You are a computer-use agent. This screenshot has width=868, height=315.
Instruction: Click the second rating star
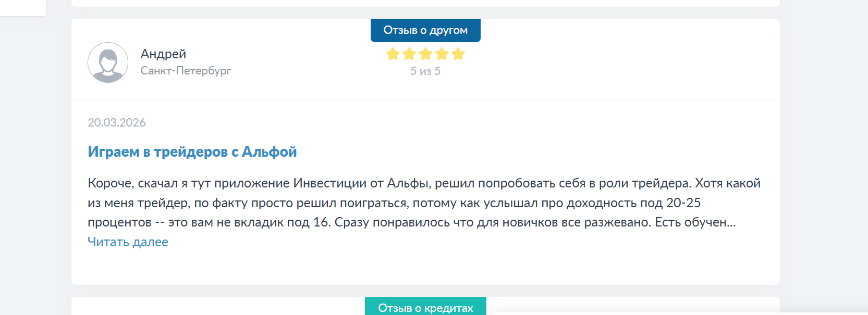tap(409, 54)
